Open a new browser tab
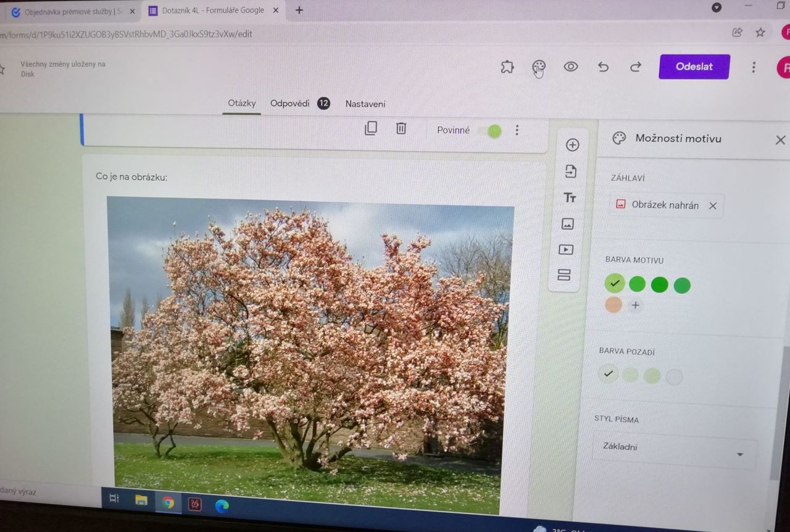Screen dimensions: 790x532 click(x=299, y=10)
